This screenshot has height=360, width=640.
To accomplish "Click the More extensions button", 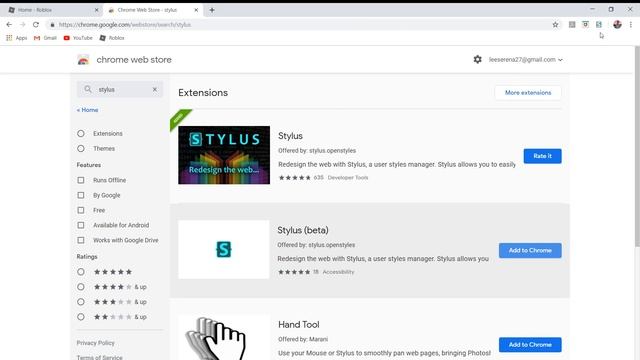I will [x=528, y=93].
